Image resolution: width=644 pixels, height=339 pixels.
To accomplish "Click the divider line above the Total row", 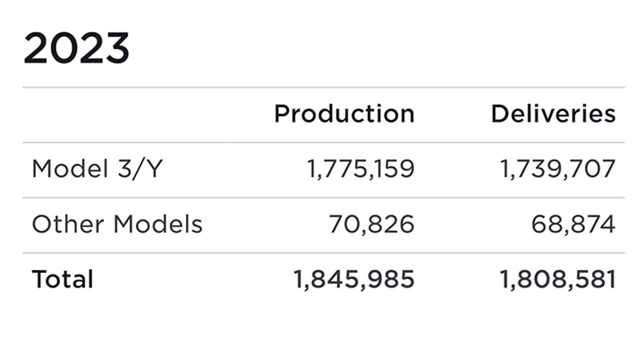I will [x=323, y=253].
